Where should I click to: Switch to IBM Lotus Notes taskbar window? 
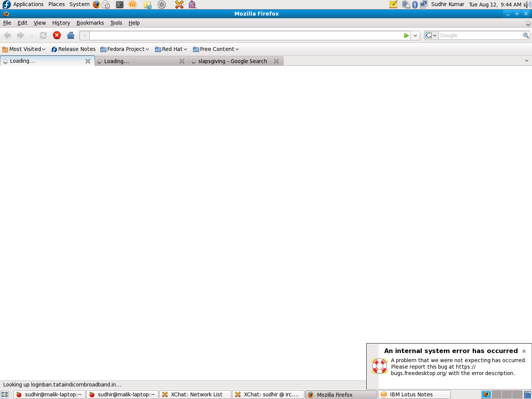[414, 394]
